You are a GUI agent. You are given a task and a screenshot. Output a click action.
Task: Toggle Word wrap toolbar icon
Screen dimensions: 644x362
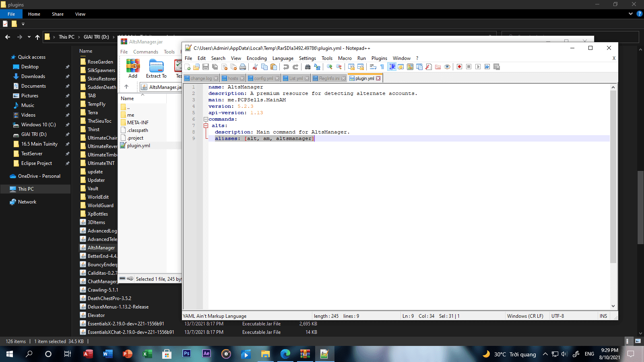pyautogui.click(x=373, y=67)
